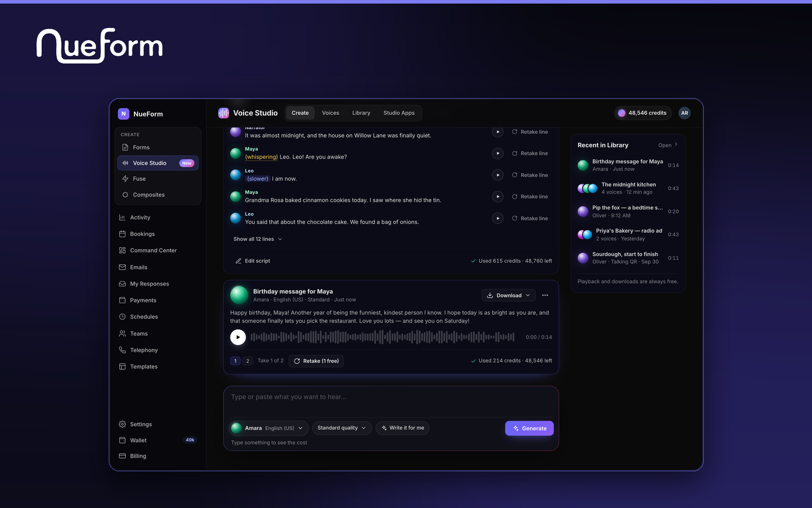812x508 pixels.
Task: Click Retake (1 free) button
Action: tap(316, 361)
